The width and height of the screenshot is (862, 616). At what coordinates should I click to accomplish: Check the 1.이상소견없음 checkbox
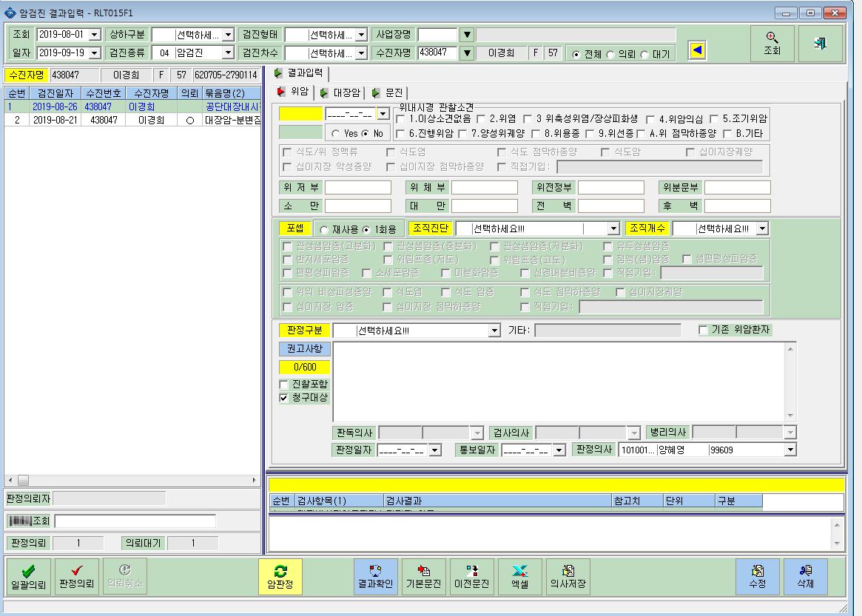[400, 119]
